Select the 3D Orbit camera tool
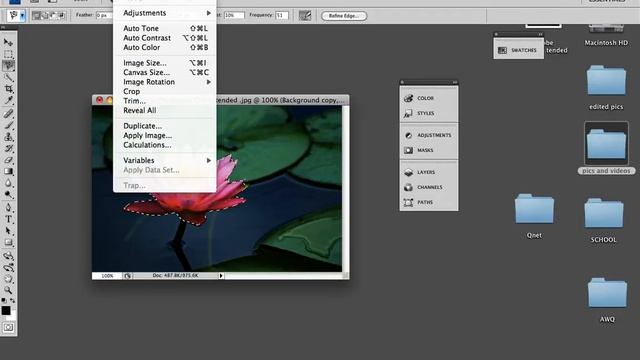 (8, 268)
